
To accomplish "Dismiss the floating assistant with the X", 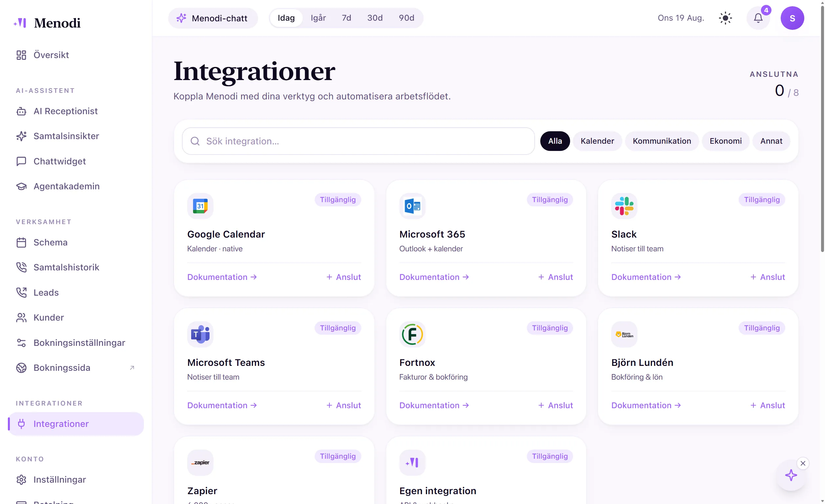I will point(803,463).
